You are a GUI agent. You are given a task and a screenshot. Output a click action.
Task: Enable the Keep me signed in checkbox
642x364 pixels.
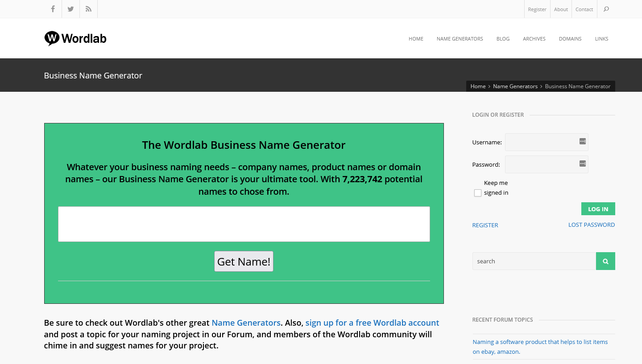pos(478,193)
